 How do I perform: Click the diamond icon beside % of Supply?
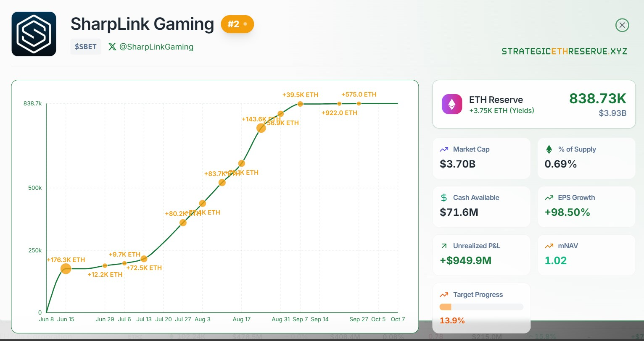[x=549, y=149]
